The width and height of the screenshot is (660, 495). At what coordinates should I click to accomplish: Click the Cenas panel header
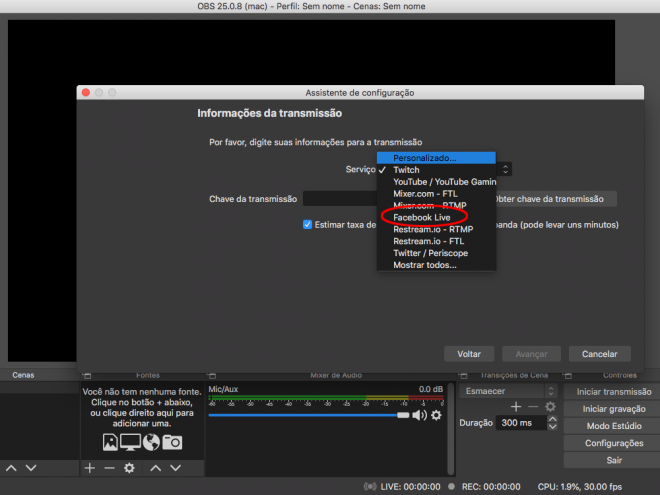[23, 375]
